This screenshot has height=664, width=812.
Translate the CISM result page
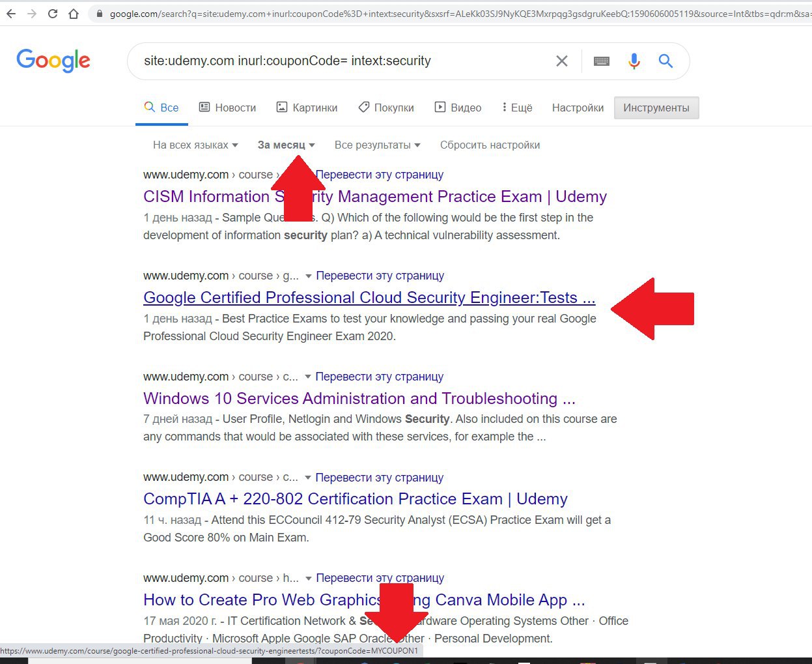[x=380, y=175]
